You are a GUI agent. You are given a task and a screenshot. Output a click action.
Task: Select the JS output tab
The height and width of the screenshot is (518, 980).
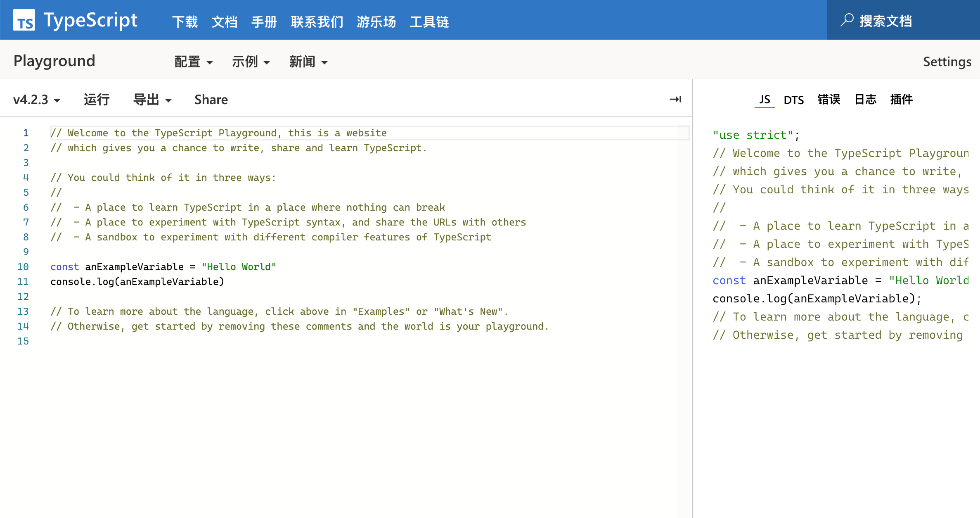point(765,100)
